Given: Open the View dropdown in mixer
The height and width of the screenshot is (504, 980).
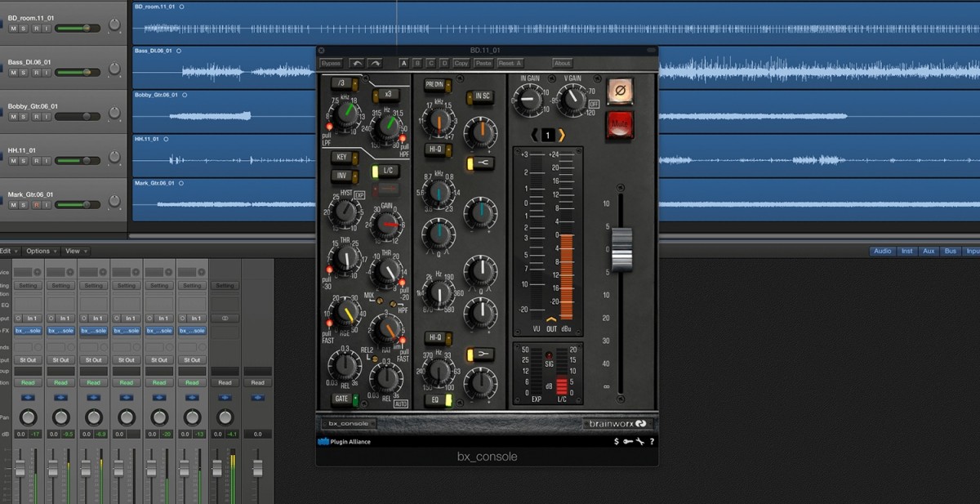Looking at the screenshot, I should [x=75, y=251].
